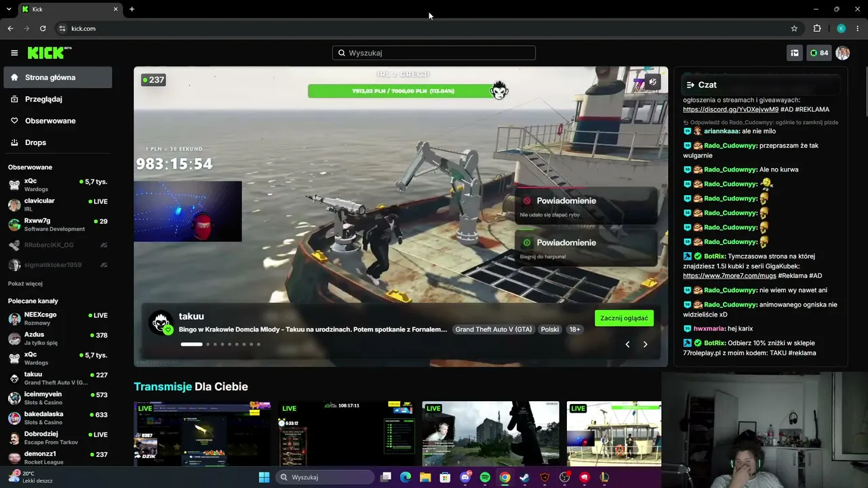
Task: Open Task View on the taskbar
Action: [386, 477]
